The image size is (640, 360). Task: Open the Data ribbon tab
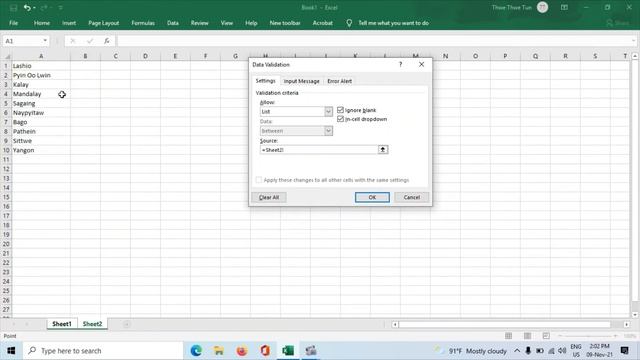click(173, 23)
